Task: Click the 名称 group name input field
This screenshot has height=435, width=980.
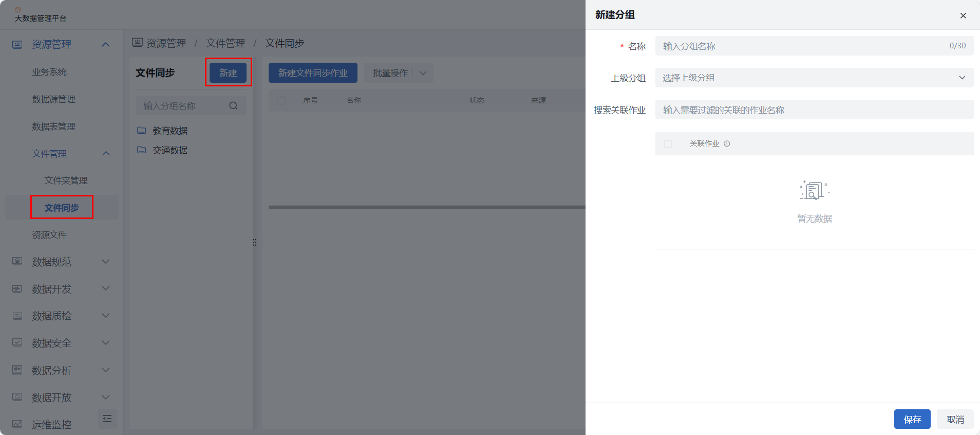Action: [814, 46]
